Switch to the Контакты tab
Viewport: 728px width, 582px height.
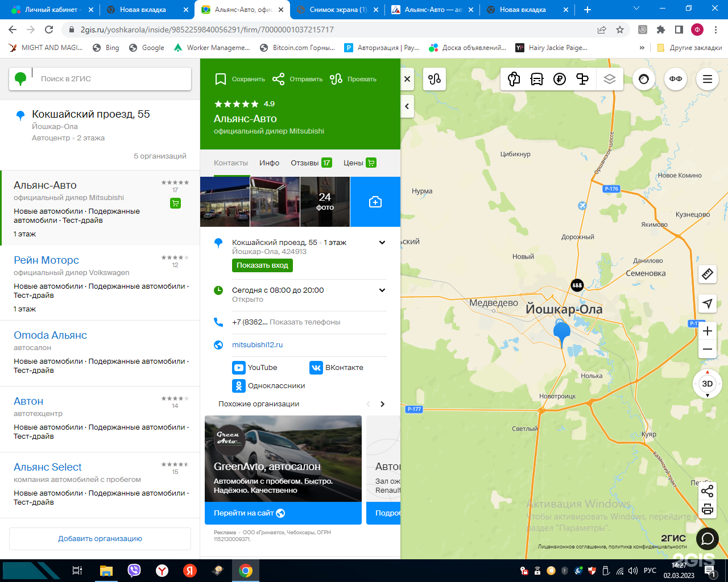(231, 163)
